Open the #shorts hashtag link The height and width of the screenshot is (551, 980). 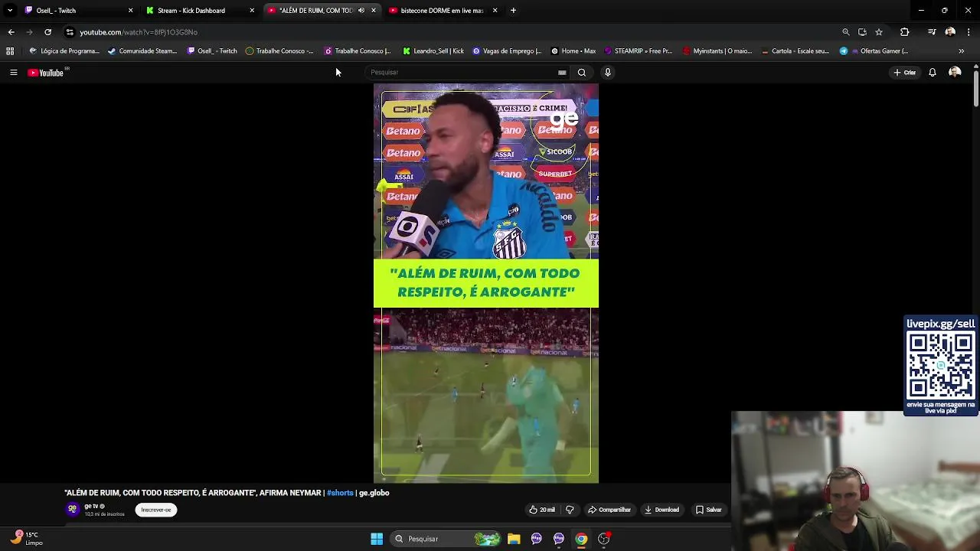(340, 493)
